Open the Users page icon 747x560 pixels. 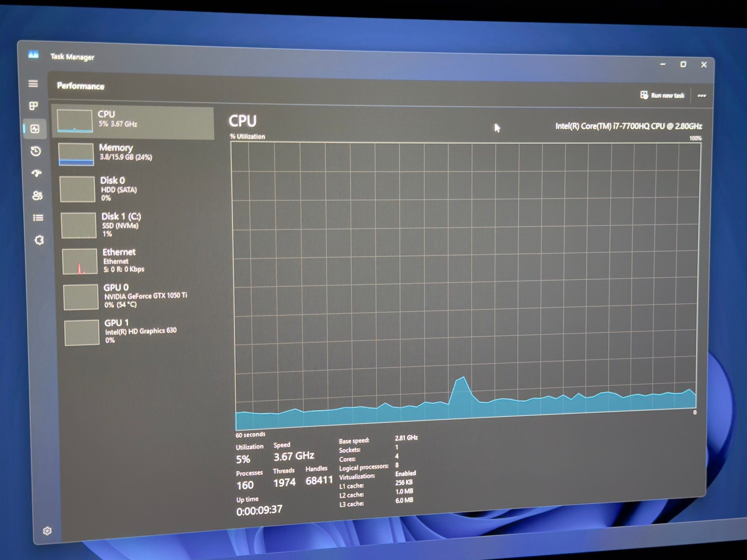tap(37, 195)
